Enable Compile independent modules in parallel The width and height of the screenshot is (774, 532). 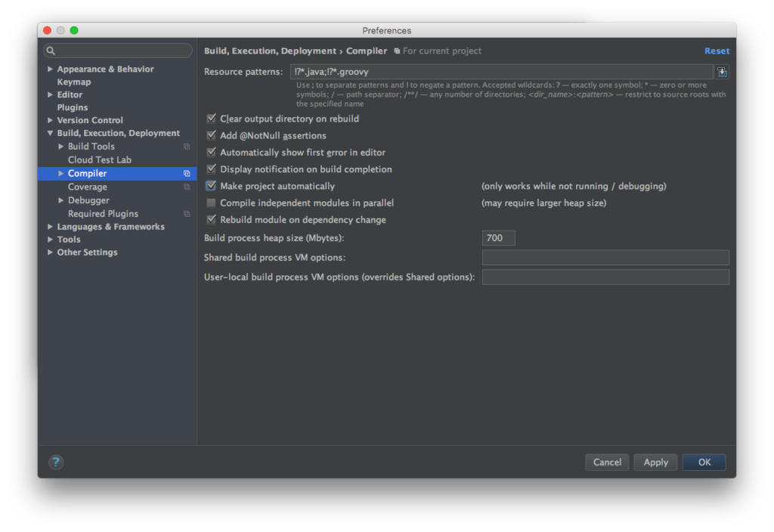212,203
